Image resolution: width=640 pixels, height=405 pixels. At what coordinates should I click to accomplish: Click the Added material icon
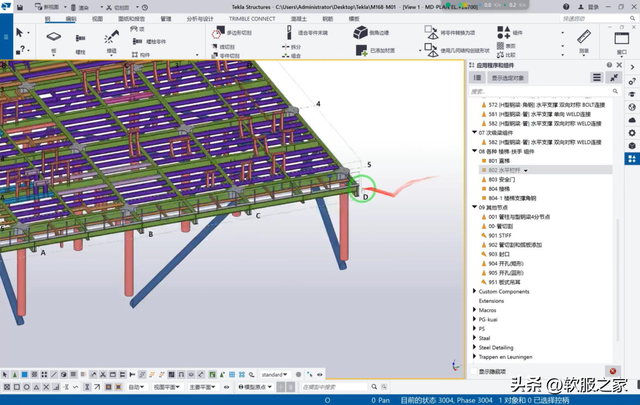click(361, 50)
